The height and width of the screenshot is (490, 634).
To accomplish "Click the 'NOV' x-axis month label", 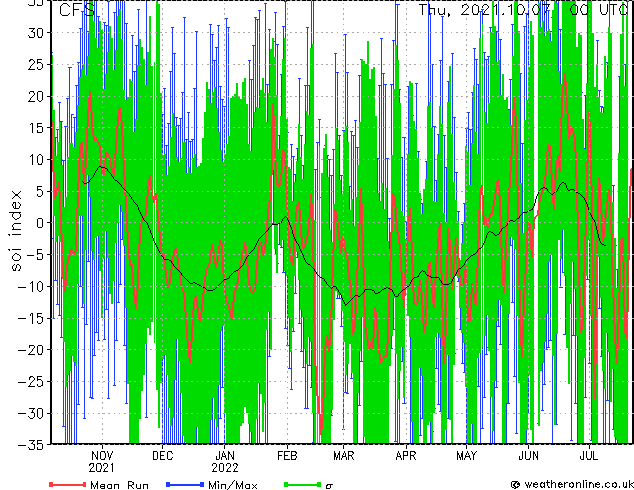I will pos(102,456).
